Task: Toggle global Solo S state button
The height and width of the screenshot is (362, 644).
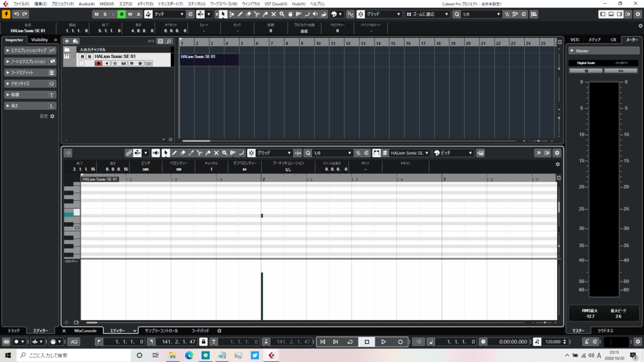Action: 104,14
